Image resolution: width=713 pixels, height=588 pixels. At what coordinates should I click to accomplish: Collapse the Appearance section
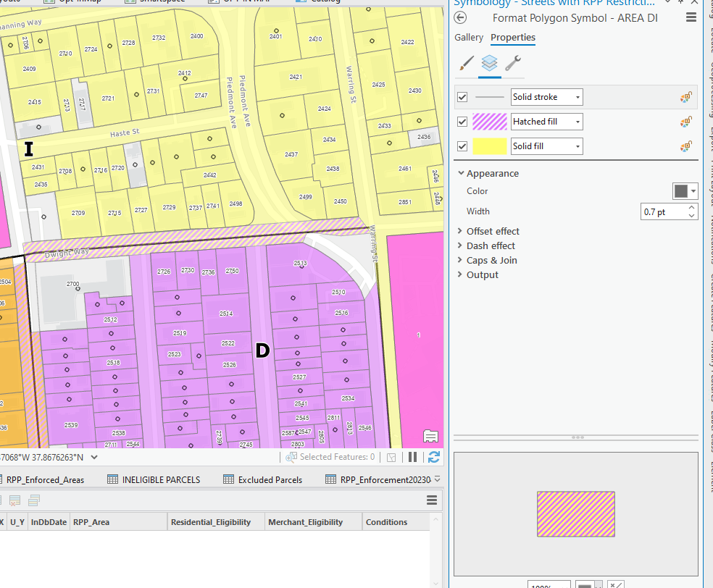click(461, 173)
